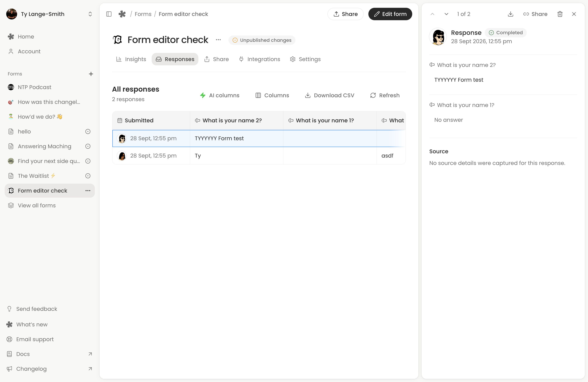This screenshot has height=382, width=588.
Task: Click Share button in top header
Action: pos(345,14)
